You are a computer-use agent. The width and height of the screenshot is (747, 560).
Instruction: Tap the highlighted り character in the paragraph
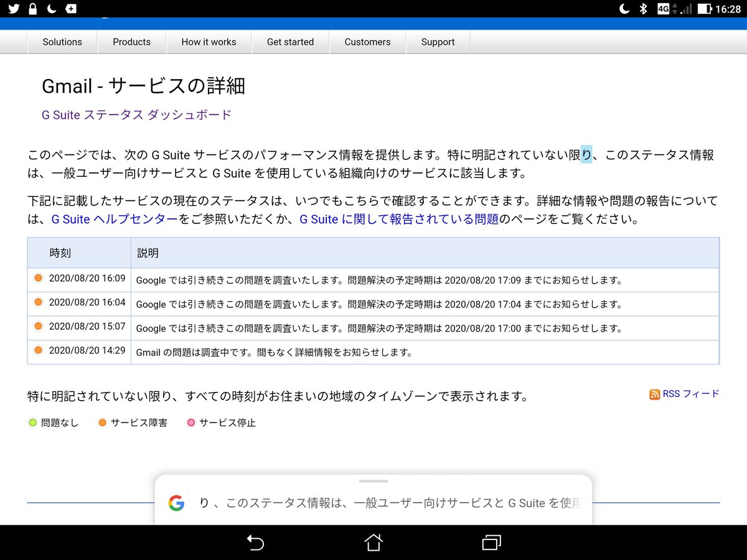pos(586,155)
